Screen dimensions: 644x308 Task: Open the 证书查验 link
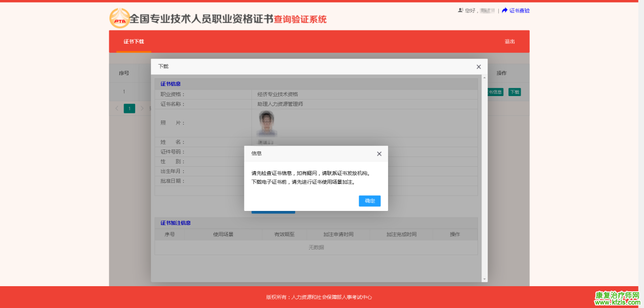tap(520, 10)
